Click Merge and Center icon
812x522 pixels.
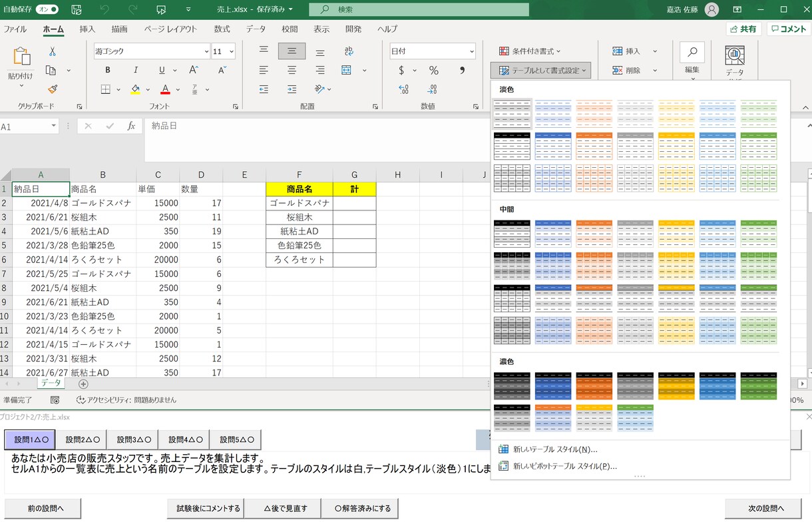click(347, 70)
